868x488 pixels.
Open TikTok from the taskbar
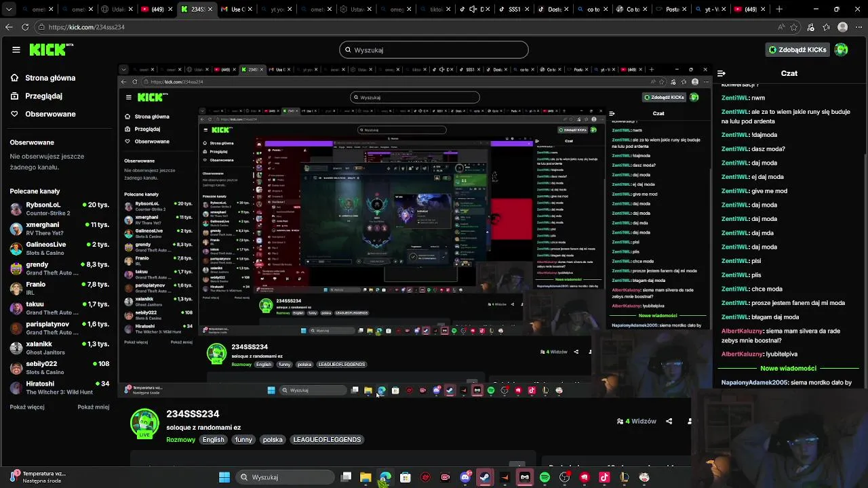coord(604,477)
